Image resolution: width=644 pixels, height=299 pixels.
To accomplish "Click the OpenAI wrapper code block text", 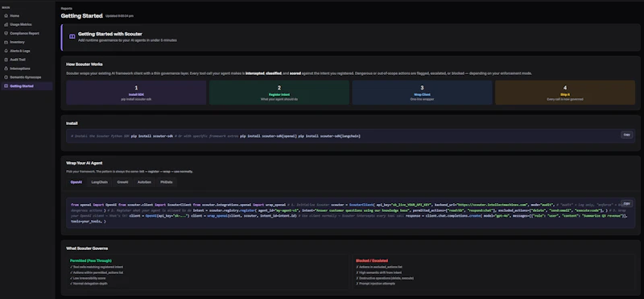I will pyautogui.click(x=349, y=213).
